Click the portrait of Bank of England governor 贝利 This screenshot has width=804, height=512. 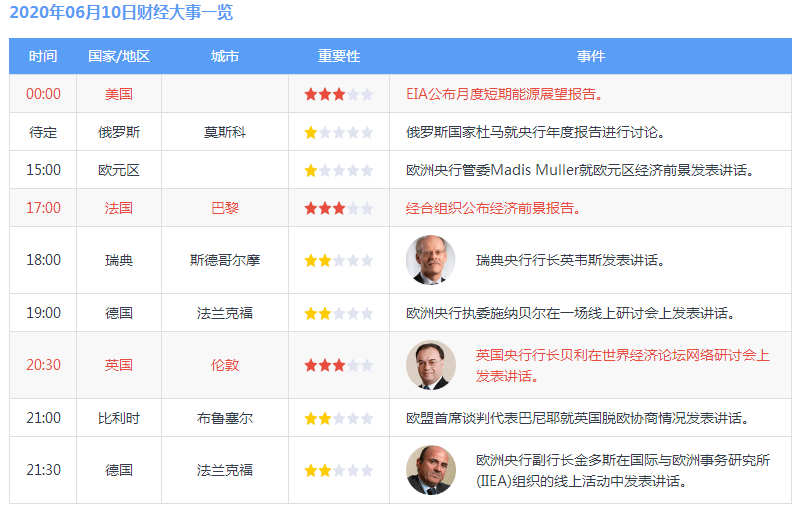point(431,365)
